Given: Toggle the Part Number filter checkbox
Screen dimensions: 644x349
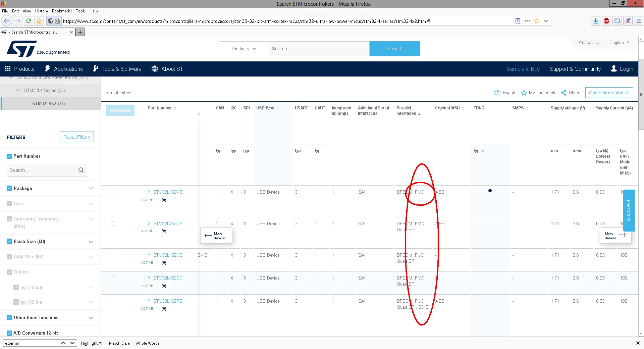Looking at the screenshot, I should [x=9, y=156].
